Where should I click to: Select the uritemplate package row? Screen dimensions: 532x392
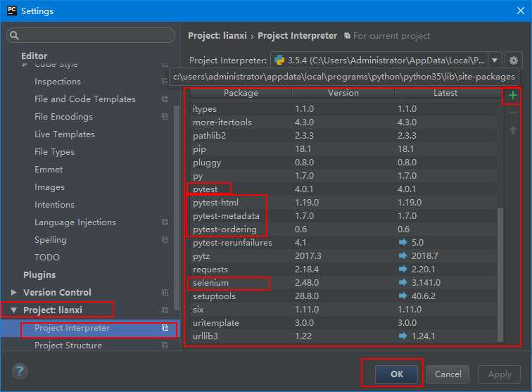[x=343, y=323]
